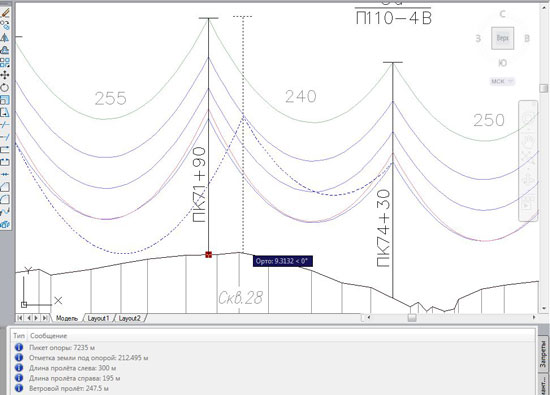Click the Сообщение column header
Image resolution: width=550 pixels, height=395 pixels.
click(x=48, y=336)
